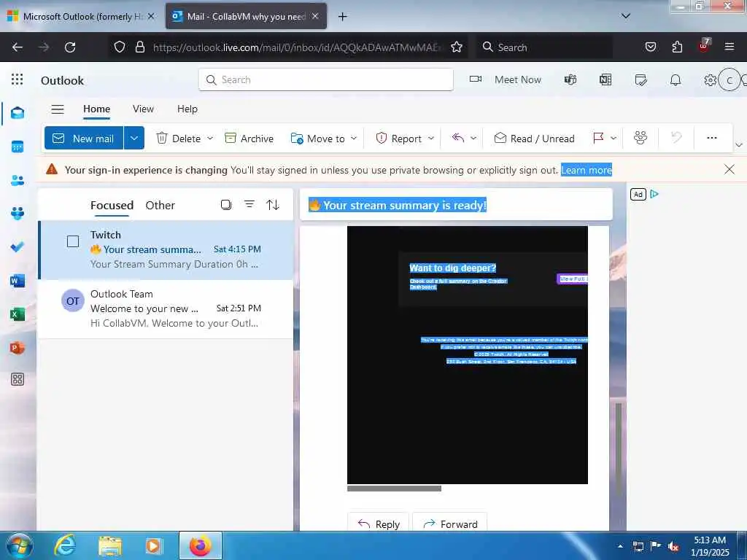Click the Undo toolbar icon

(x=676, y=138)
